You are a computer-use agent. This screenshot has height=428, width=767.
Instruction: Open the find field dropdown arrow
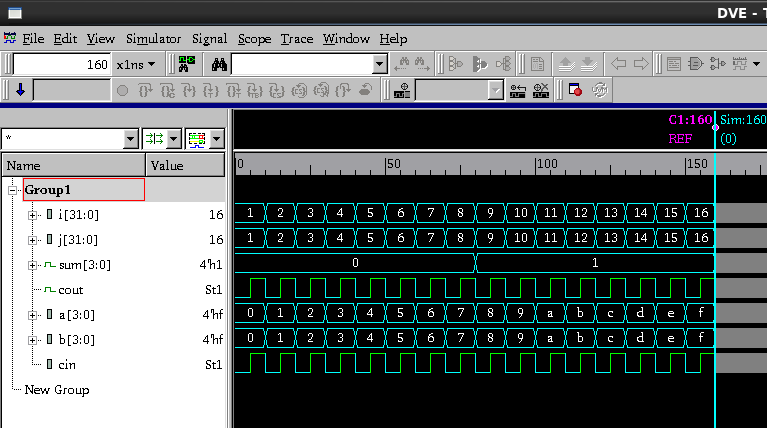380,64
